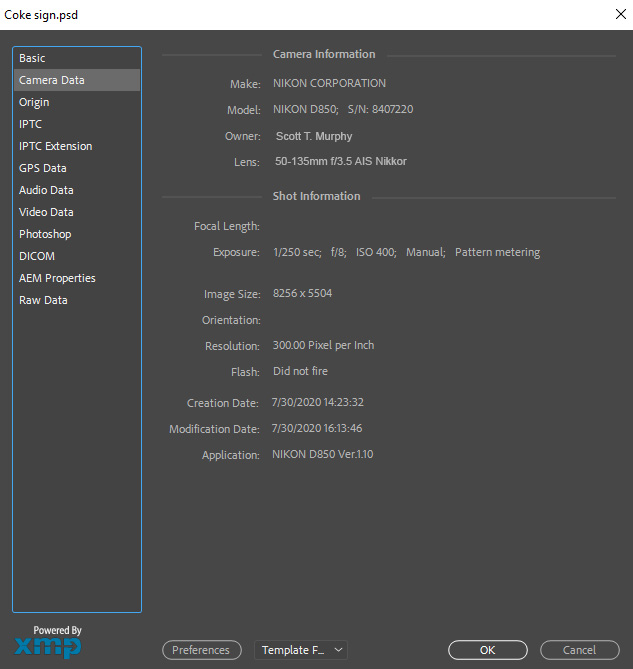The image size is (633, 669).
Task: Select Camera Data in the sidebar
Action: click(52, 80)
